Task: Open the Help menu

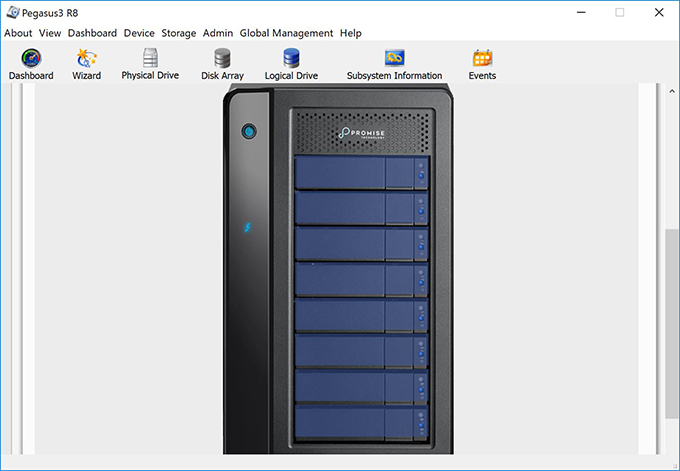Action: click(x=350, y=33)
